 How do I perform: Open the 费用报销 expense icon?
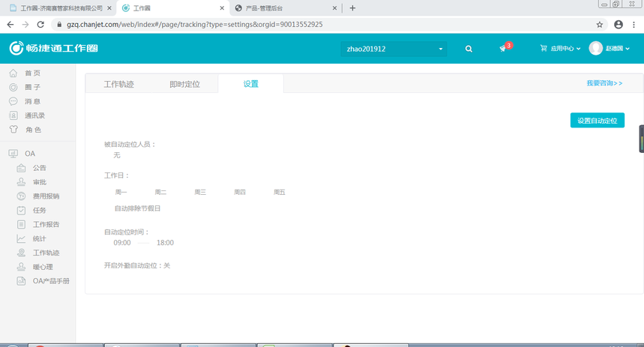(x=21, y=196)
